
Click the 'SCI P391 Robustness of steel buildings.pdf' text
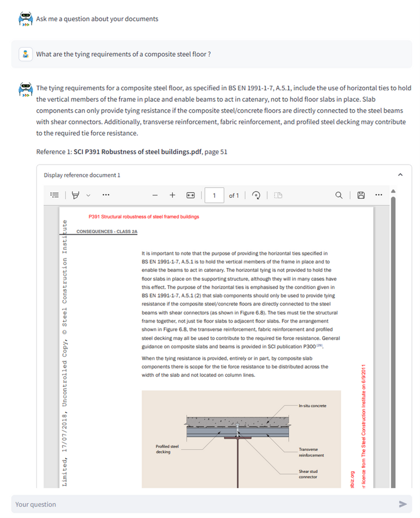tap(138, 152)
